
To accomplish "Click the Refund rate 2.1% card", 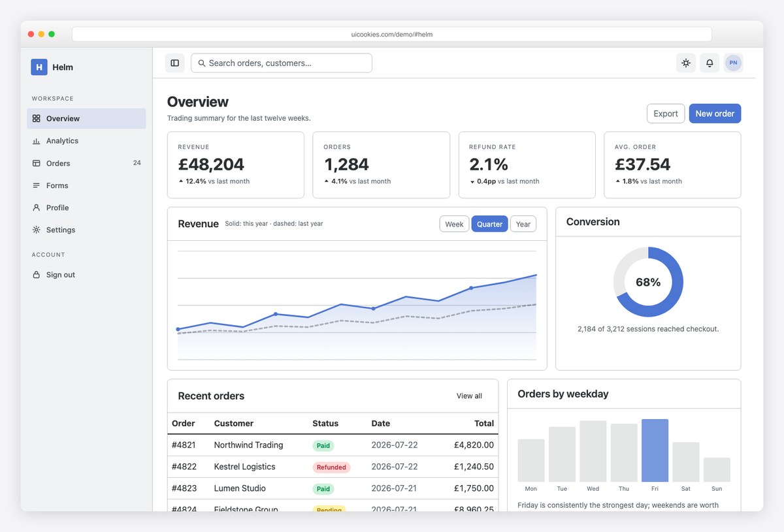I will coord(527,165).
